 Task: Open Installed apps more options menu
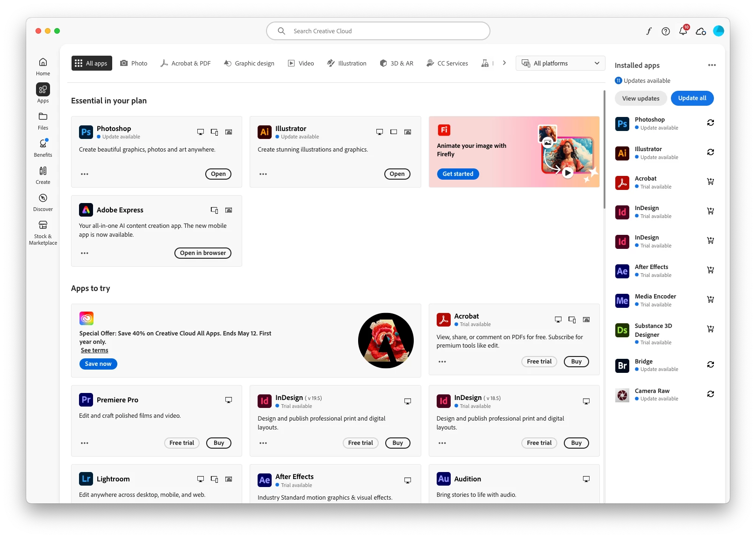coord(712,65)
